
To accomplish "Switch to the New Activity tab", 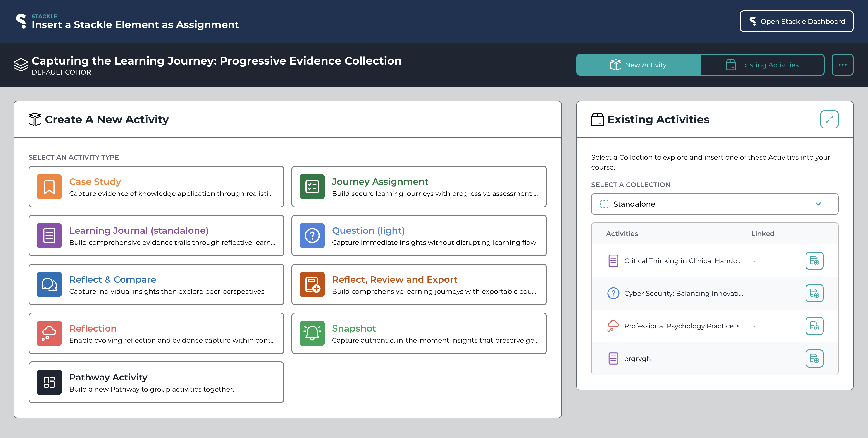I will pyautogui.click(x=639, y=65).
